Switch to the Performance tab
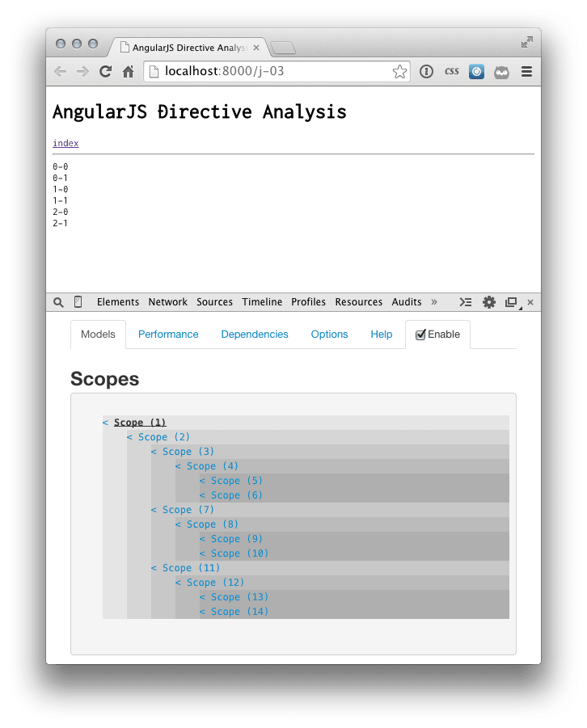The width and height of the screenshot is (587, 728). tap(168, 335)
